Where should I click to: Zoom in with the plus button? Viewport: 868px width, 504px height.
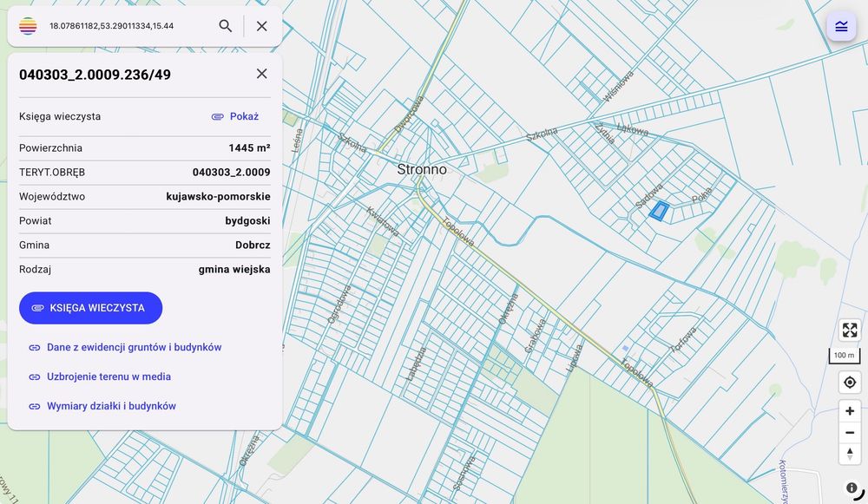click(850, 411)
